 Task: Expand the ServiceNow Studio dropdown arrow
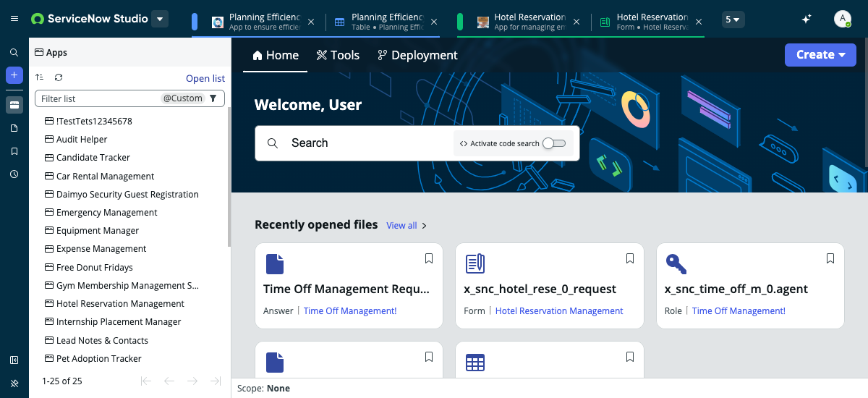(x=160, y=19)
